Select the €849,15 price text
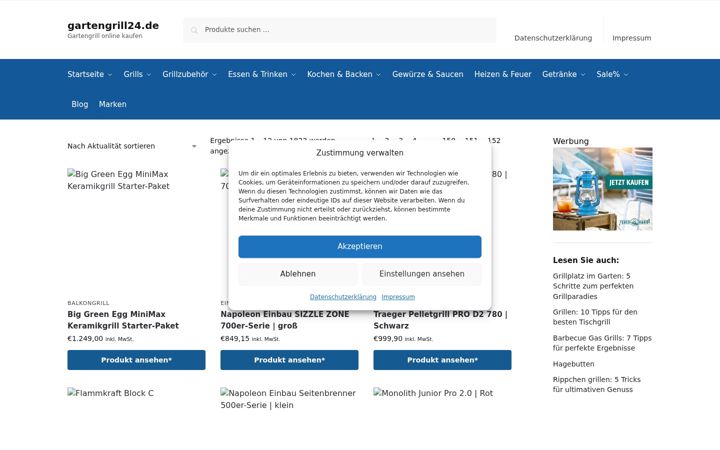 235,339
